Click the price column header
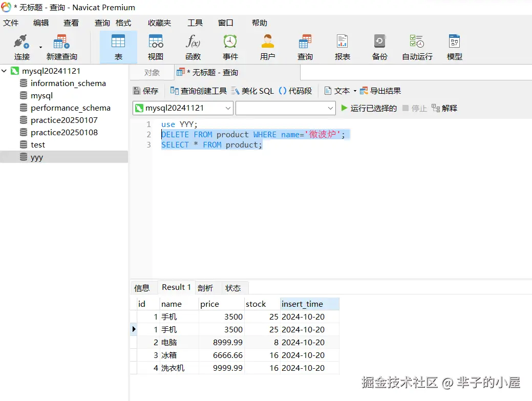The image size is (532, 401). point(221,304)
